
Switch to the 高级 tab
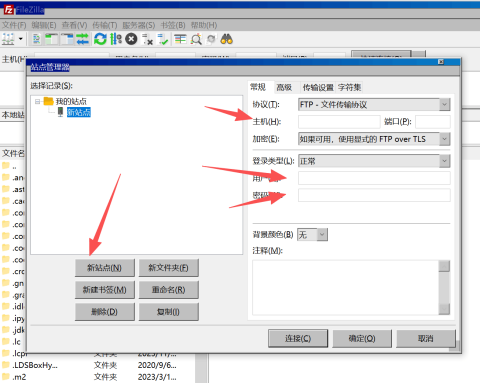point(284,88)
